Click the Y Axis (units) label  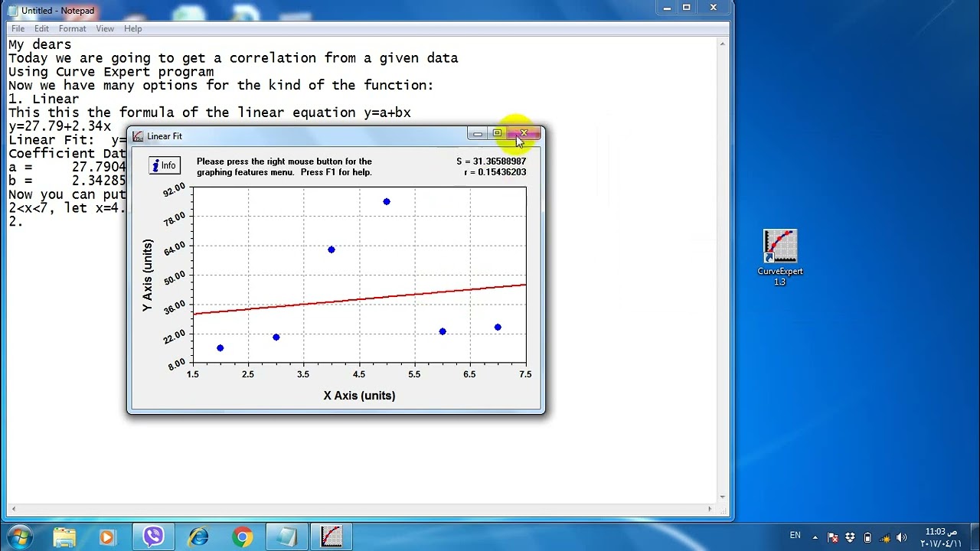[x=147, y=275]
